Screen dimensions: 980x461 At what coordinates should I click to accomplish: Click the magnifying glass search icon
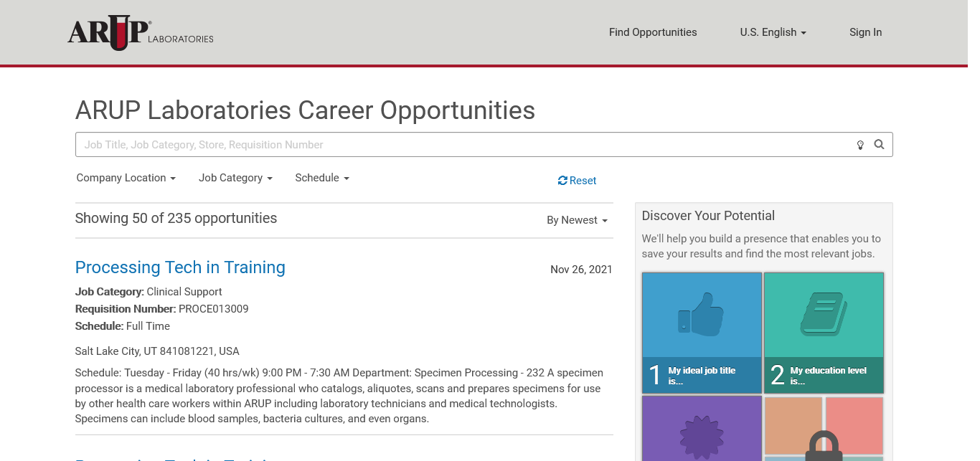879,145
